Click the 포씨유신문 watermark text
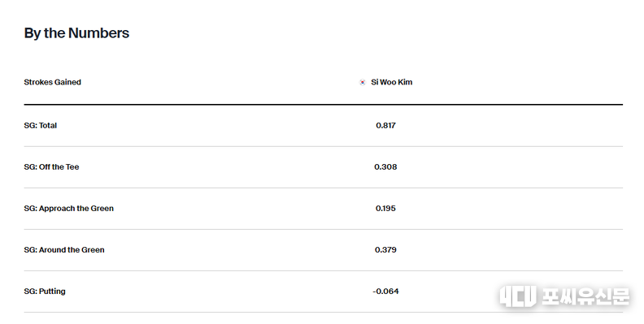Image resolution: width=644 pixels, height=324 pixels. (x=585, y=296)
